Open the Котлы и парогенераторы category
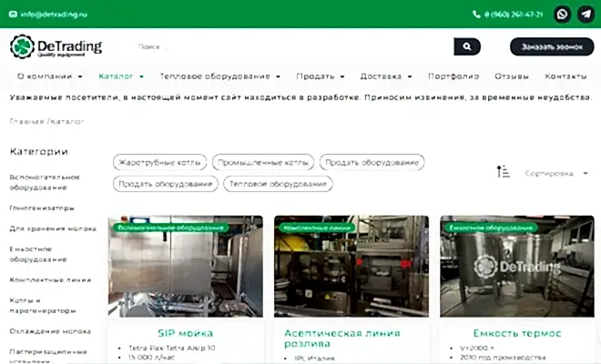Image resolution: width=601 pixels, height=364 pixels. point(43,306)
